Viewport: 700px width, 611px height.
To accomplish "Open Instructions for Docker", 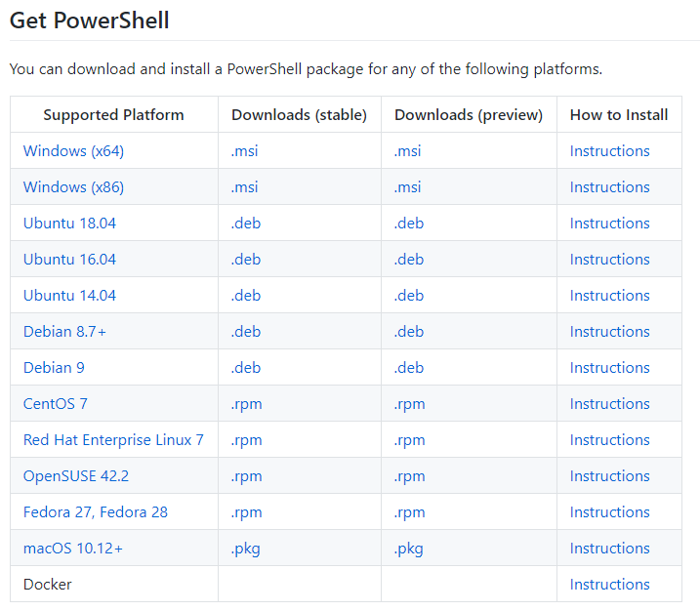I will point(610,585).
